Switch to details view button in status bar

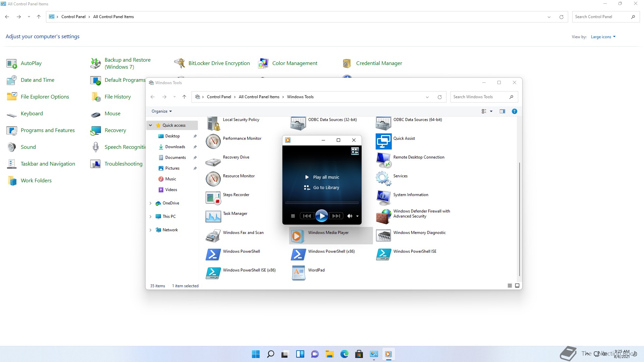(x=509, y=286)
